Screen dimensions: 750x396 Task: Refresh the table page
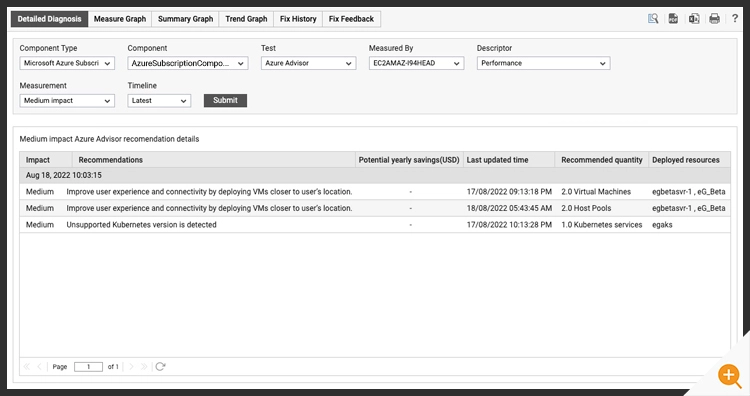coord(160,366)
